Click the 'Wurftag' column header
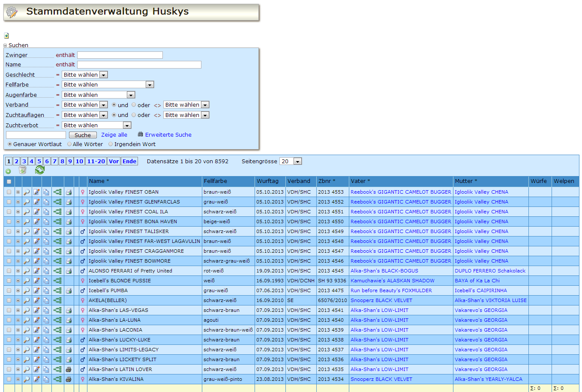 268,181
